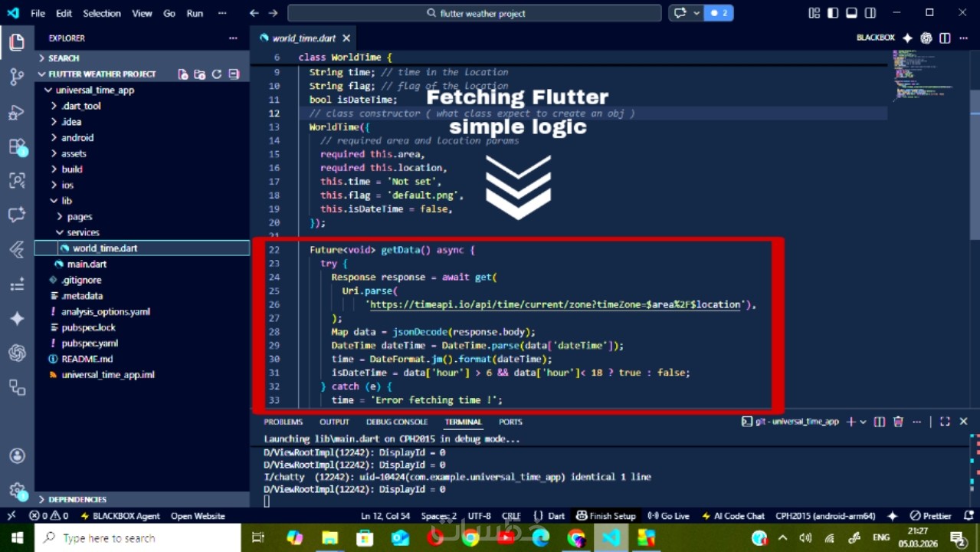The width and height of the screenshot is (980, 552).
Task: Click Windows taskbar search box
Action: 138,538
